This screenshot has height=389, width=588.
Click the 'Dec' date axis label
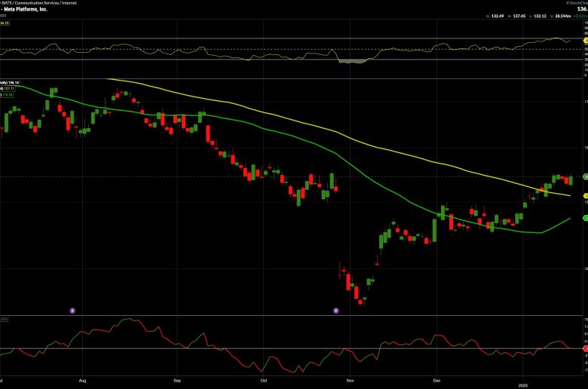tap(436, 381)
